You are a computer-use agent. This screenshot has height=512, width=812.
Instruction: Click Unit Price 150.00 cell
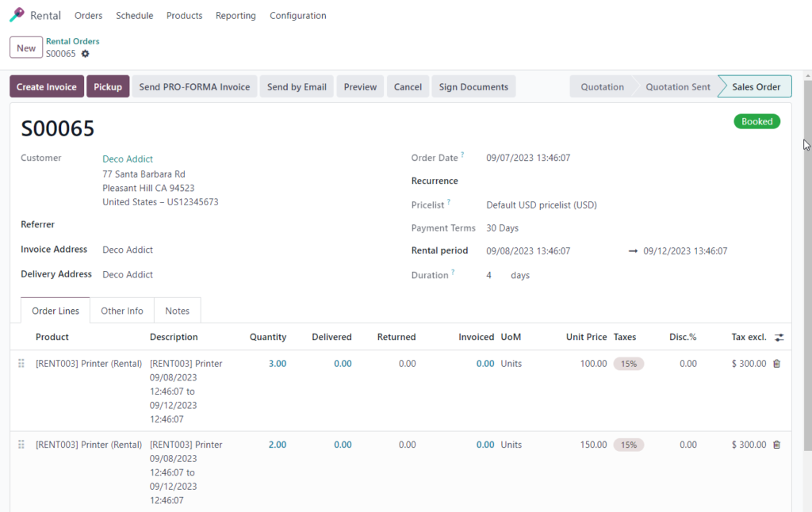point(593,445)
